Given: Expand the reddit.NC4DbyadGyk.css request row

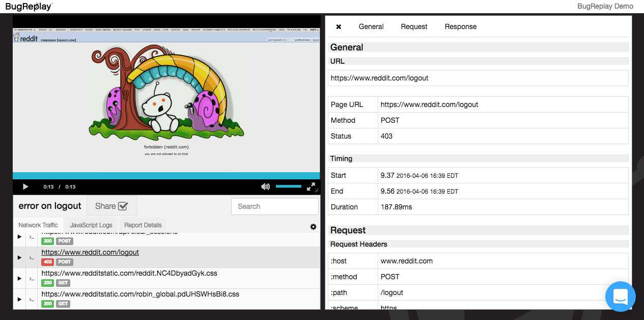Looking at the screenshot, I should tap(19, 278).
